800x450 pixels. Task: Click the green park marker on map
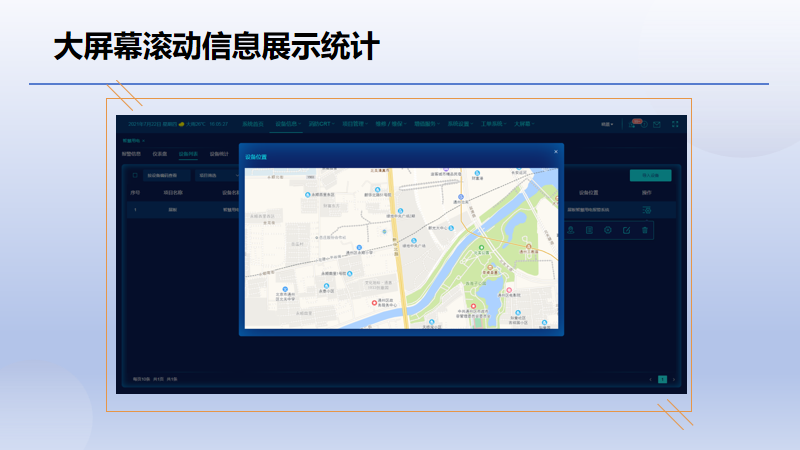pos(481,247)
